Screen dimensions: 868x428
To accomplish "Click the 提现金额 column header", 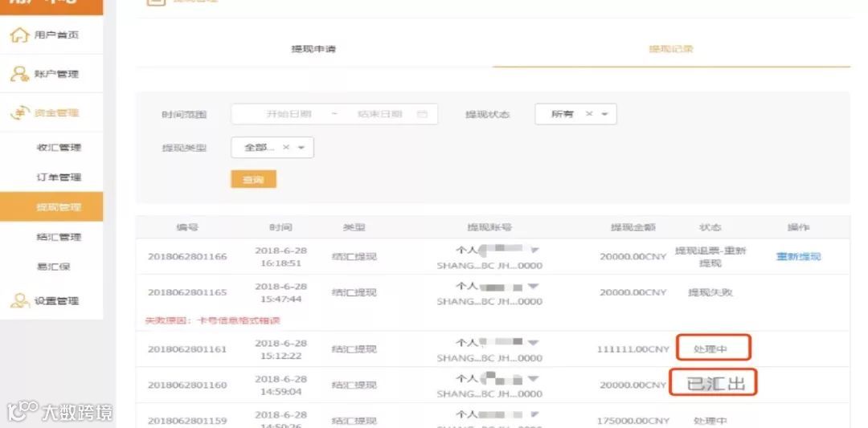I will [x=633, y=227].
